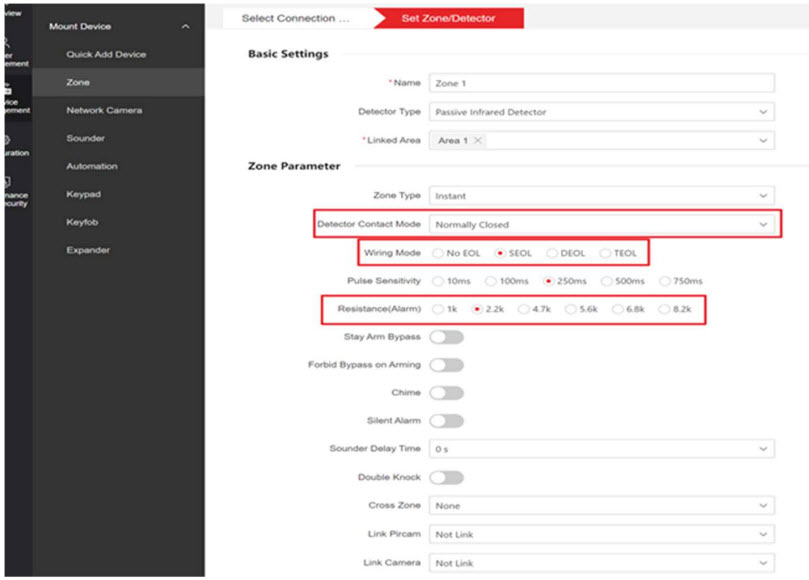
Task: Open the Maintenance and Security sidebar icon
Action: point(10,190)
